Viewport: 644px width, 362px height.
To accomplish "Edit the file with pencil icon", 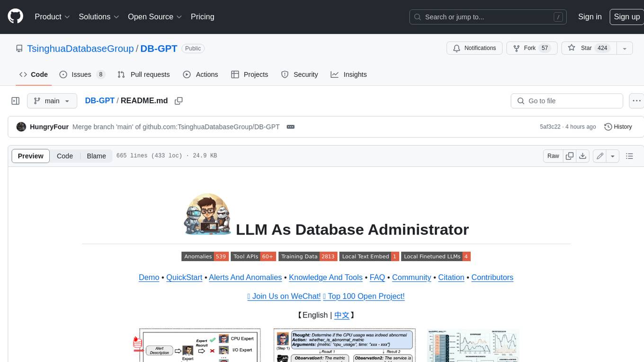I will click(x=600, y=156).
